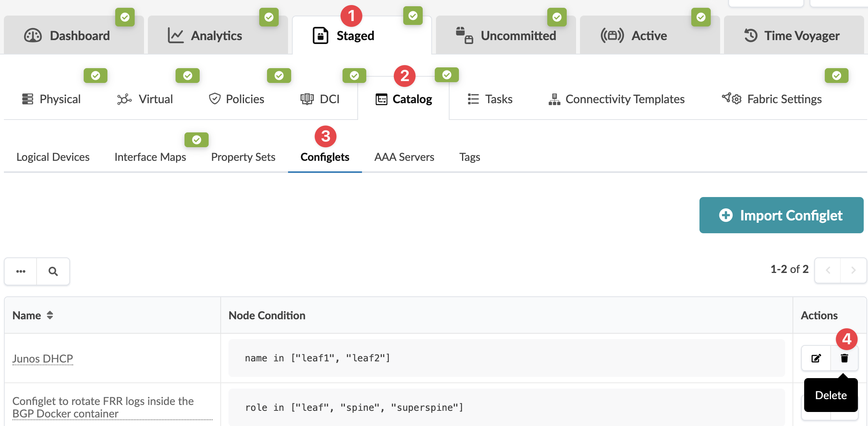The image size is (868, 426).
Task: Click the green check badge above Interface Maps
Action: pyautogui.click(x=197, y=140)
